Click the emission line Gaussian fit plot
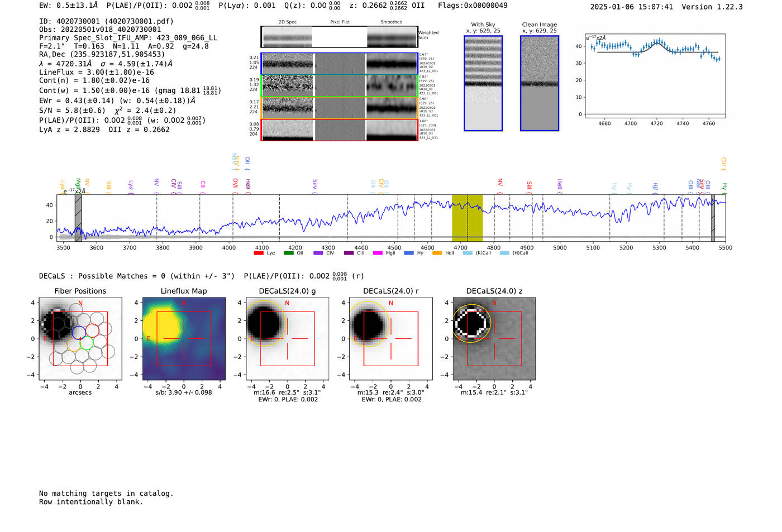The image size is (782, 532). pos(655,76)
